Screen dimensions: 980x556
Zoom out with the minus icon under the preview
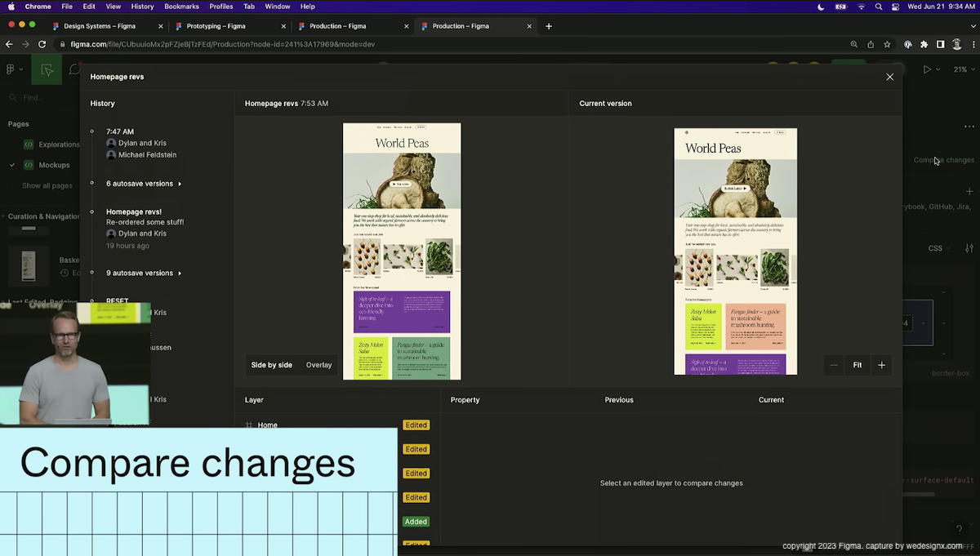pyautogui.click(x=834, y=365)
